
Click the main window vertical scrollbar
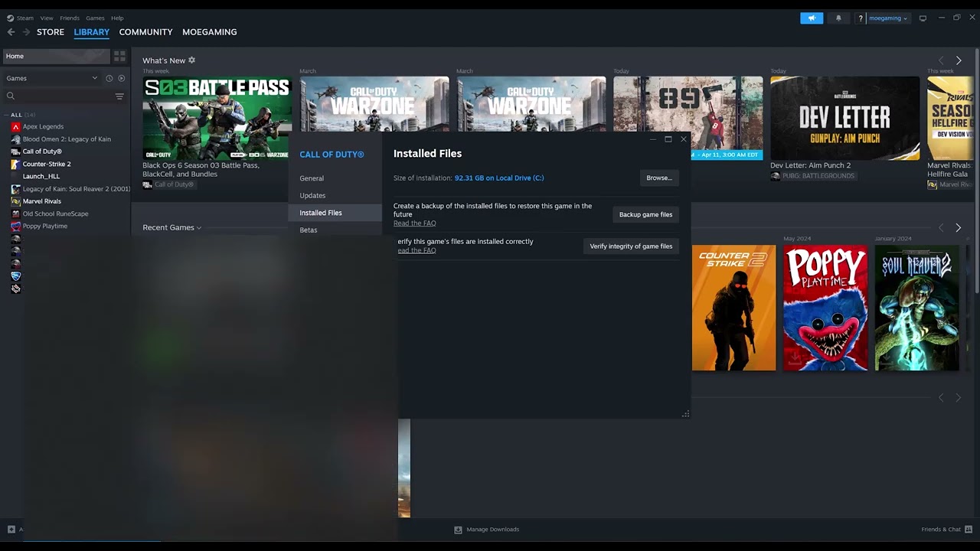pyautogui.click(x=977, y=172)
